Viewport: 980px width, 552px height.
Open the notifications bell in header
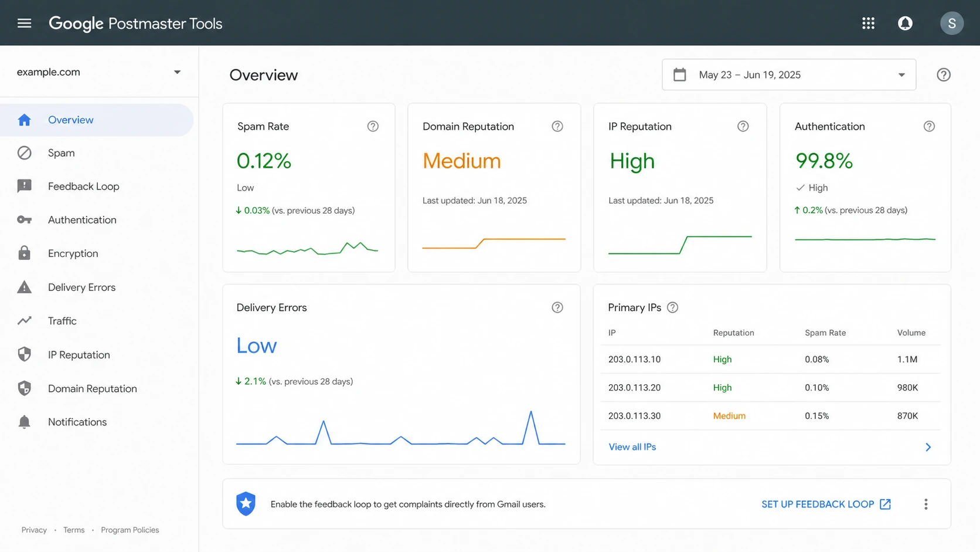pos(905,23)
